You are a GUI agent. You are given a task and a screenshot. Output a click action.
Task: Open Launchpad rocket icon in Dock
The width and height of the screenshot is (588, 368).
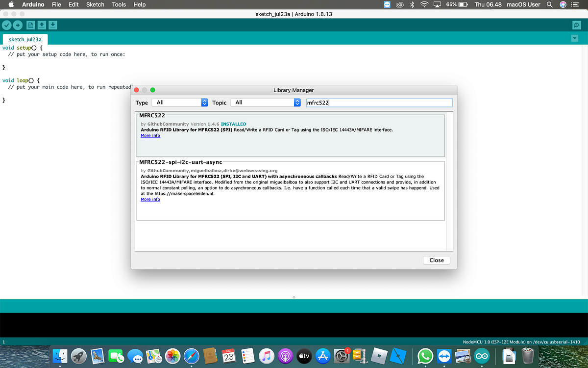[78, 356]
